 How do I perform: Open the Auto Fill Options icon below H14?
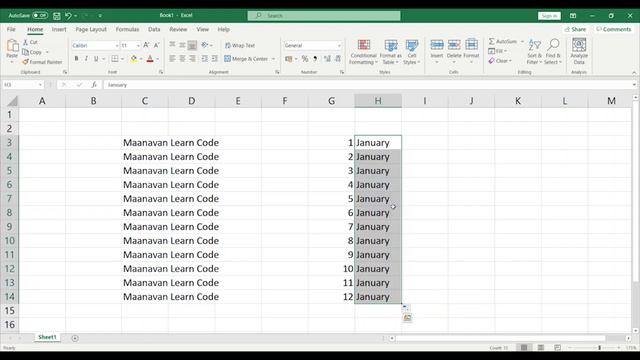coord(405,307)
